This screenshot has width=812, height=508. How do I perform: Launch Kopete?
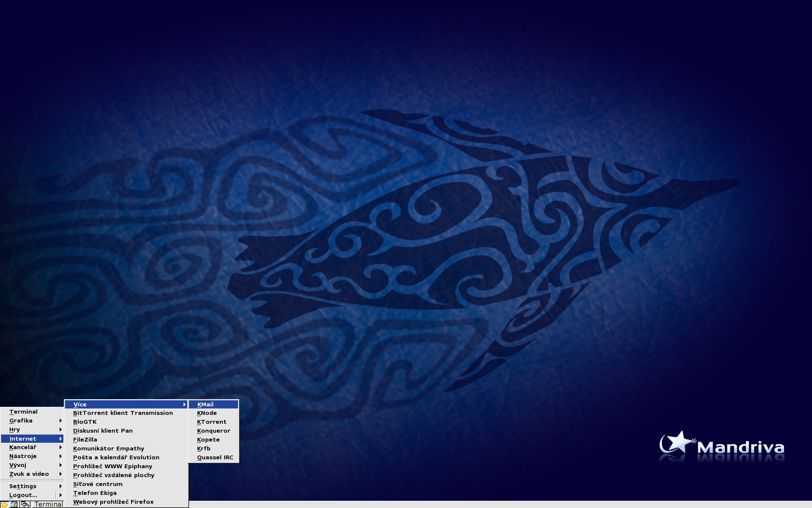[x=214, y=439]
